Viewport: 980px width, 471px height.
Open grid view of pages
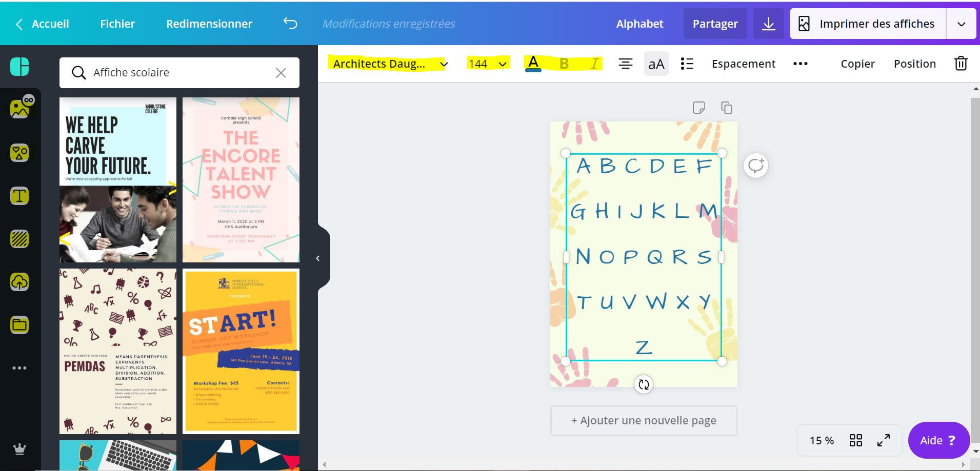[x=855, y=440]
